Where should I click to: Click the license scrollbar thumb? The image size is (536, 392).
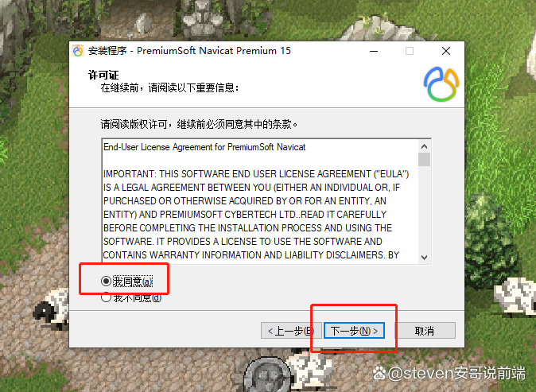point(424,160)
